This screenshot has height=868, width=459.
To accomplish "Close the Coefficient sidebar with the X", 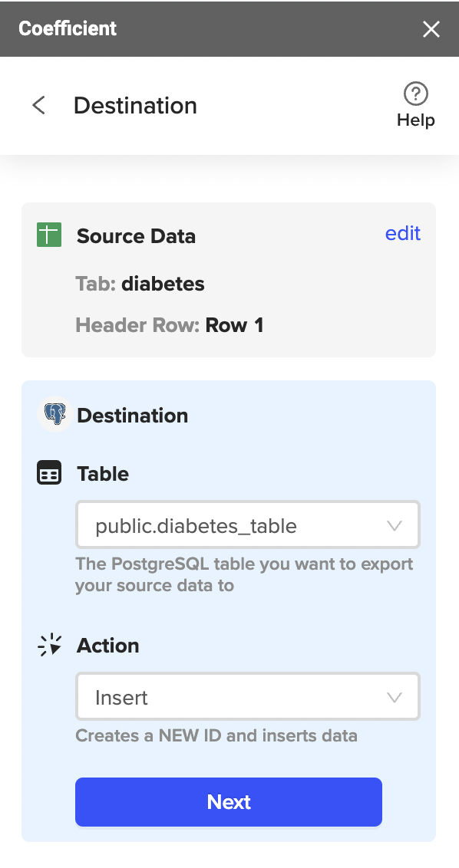I will (x=431, y=29).
